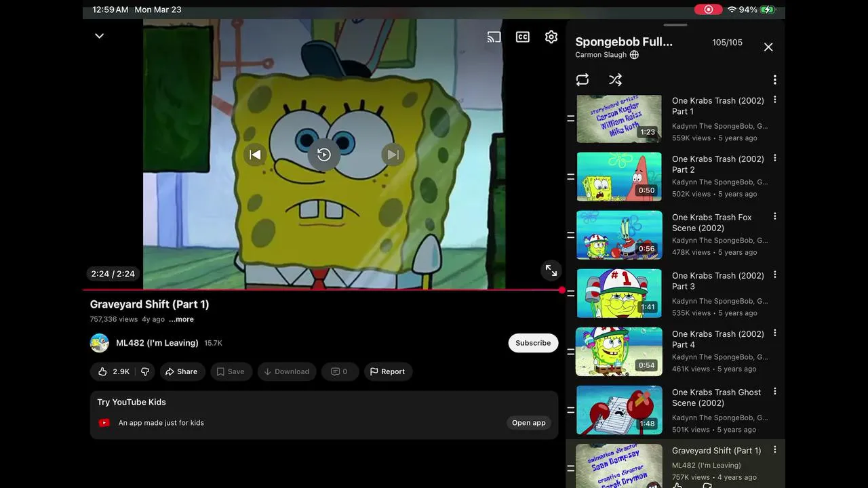The image size is (868, 488).
Task: Expand description with ...more
Action: click(x=181, y=319)
